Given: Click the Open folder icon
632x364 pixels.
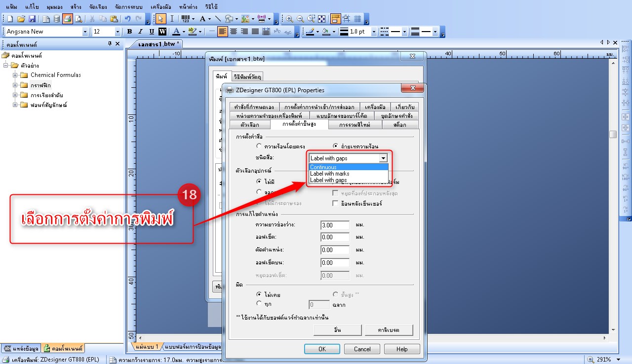Looking at the screenshot, I should click(21, 19).
